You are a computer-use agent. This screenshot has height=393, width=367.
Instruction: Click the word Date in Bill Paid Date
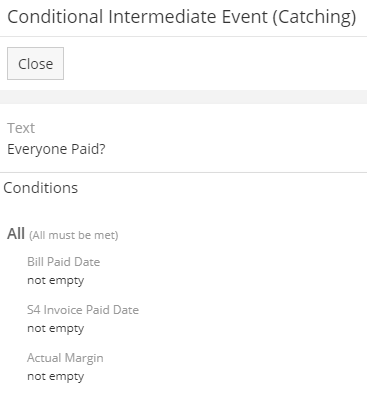tap(87, 262)
